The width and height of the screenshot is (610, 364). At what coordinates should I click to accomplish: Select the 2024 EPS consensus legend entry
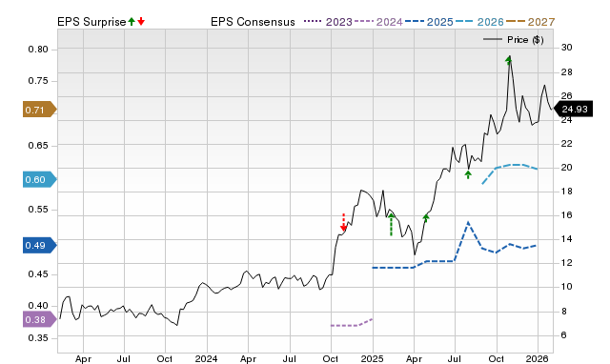(378, 22)
